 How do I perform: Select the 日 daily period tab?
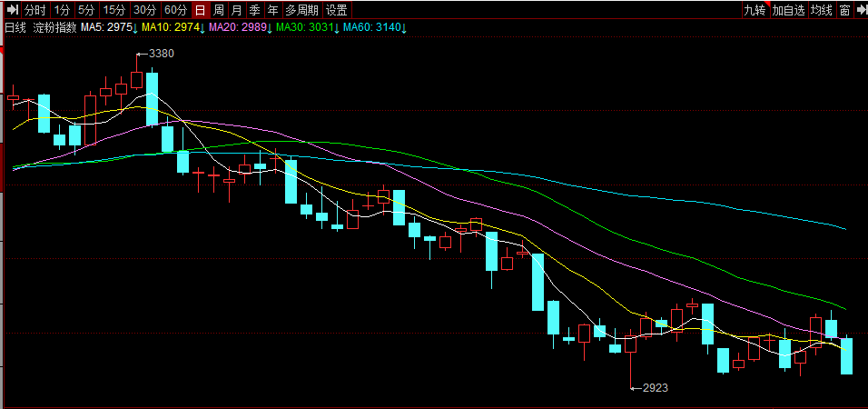tap(201, 9)
